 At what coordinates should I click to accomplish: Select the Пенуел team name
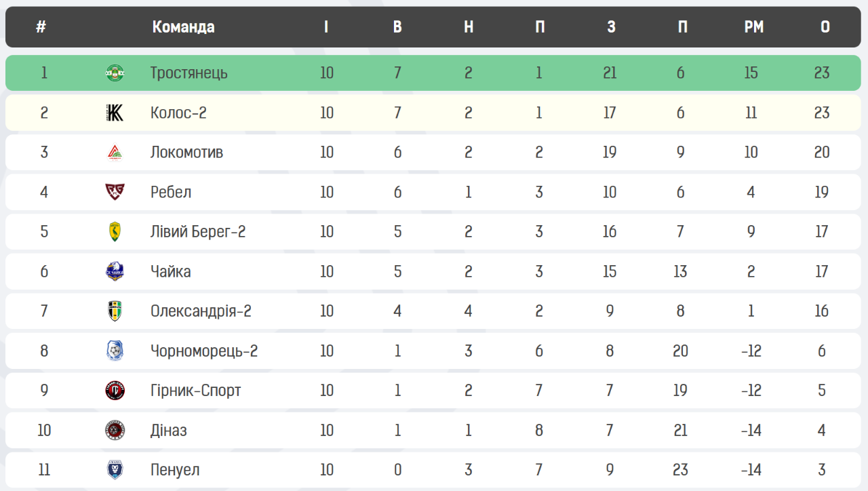click(x=175, y=470)
